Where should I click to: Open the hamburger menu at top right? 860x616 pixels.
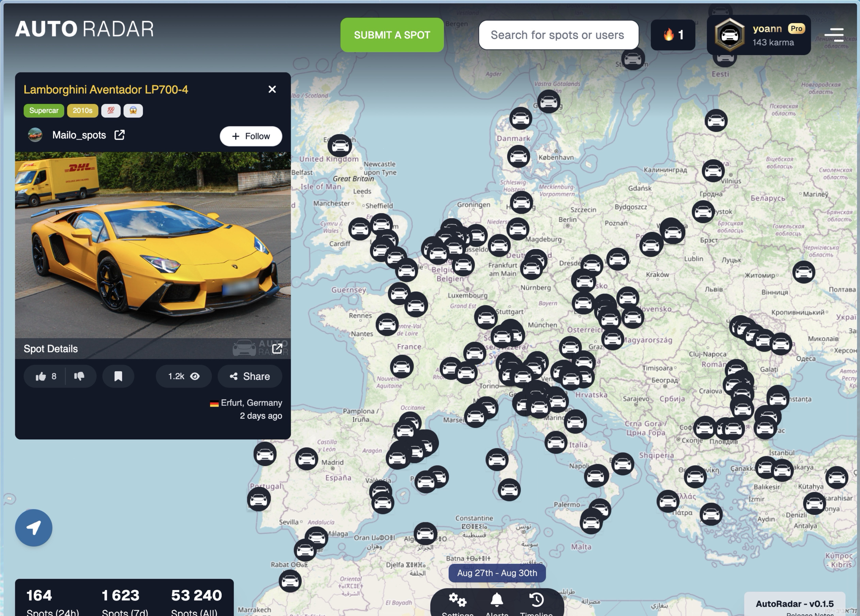coord(834,35)
